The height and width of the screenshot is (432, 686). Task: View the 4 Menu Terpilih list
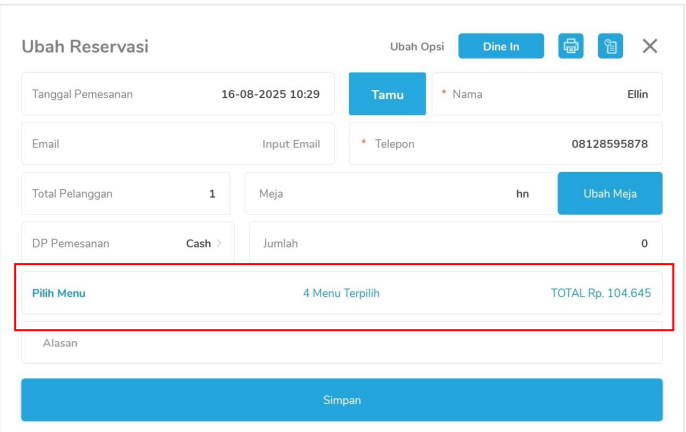(341, 293)
